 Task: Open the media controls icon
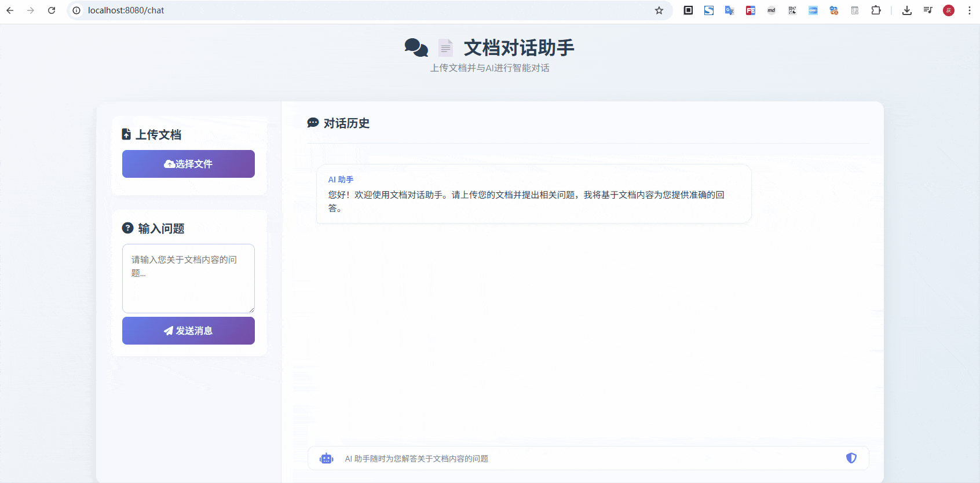928,10
